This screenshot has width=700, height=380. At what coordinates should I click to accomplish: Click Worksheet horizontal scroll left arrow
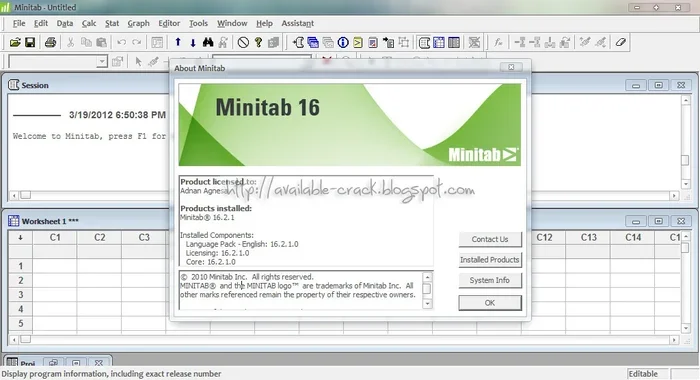click(14, 340)
